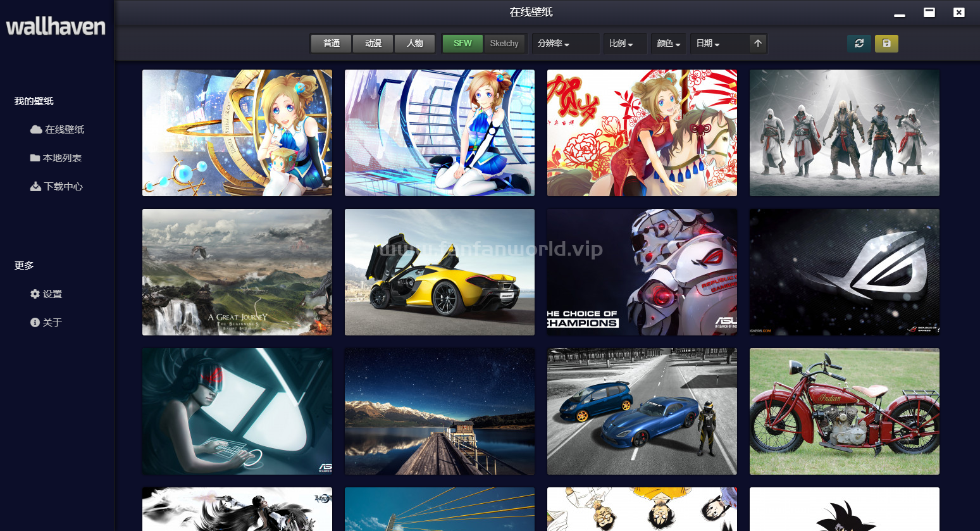This screenshot has width=980, height=531.
Task: Open the 颜色 dropdown
Action: 669,43
